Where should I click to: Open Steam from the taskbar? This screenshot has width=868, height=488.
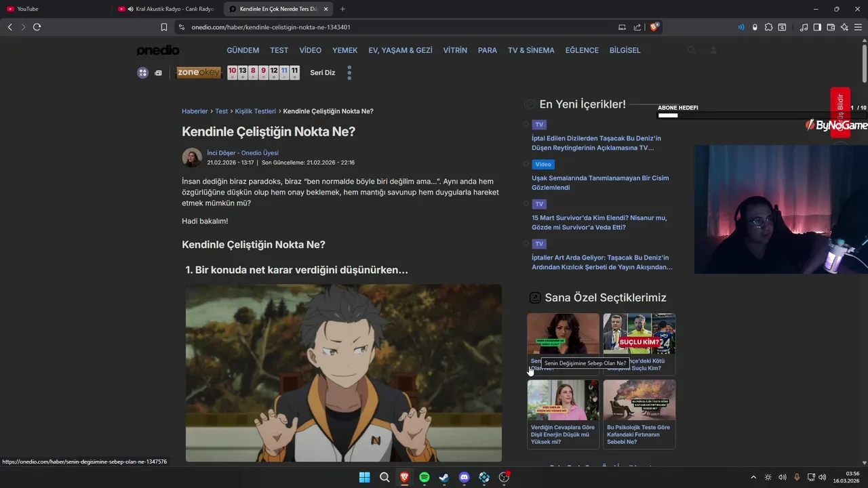pyautogui.click(x=444, y=477)
